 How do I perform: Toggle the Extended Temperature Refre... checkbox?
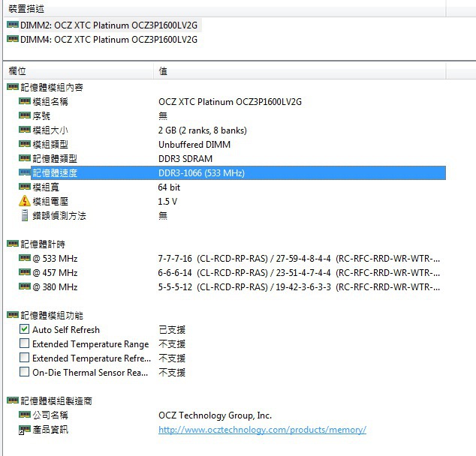[x=24, y=358]
